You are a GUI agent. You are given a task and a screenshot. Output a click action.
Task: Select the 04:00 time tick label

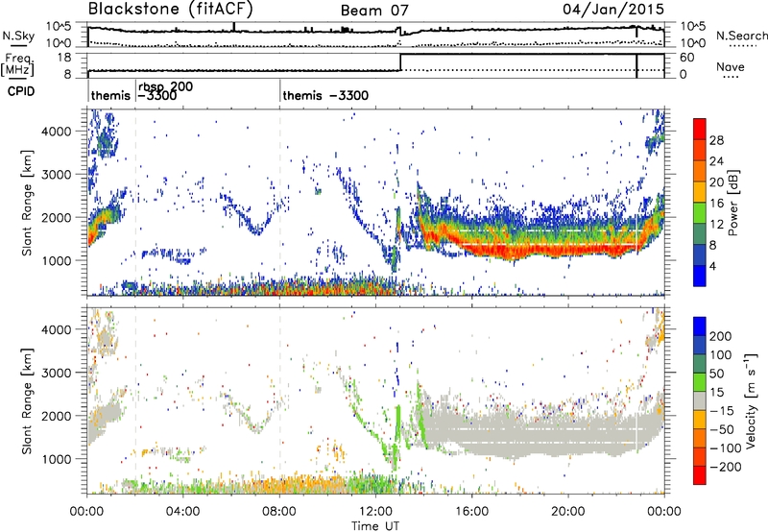[x=182, y=512]
